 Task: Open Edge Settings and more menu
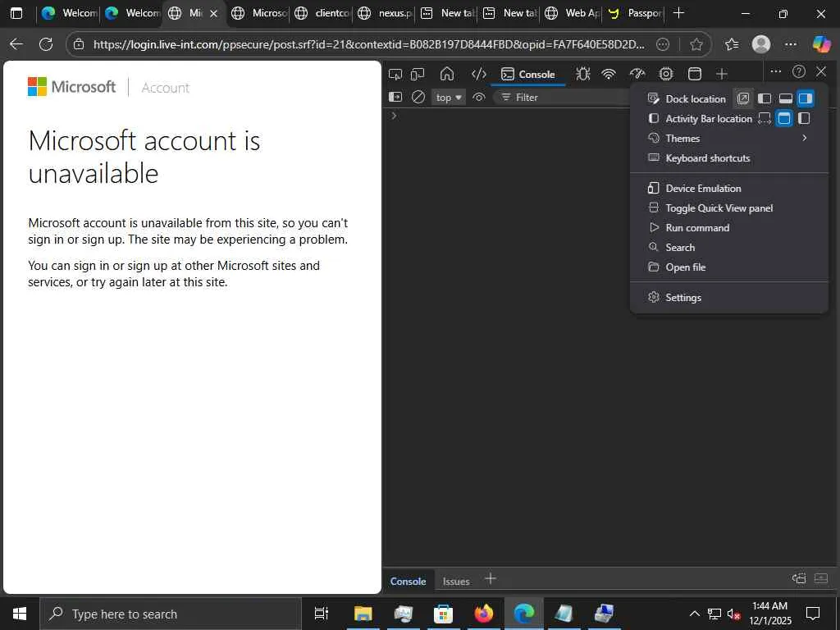pyautogui.click(x=791, y=44)
